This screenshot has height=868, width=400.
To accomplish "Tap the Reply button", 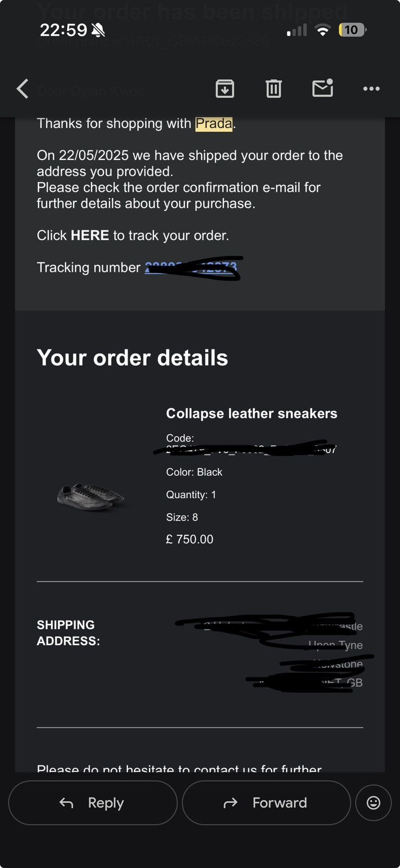I will (93, 803).
